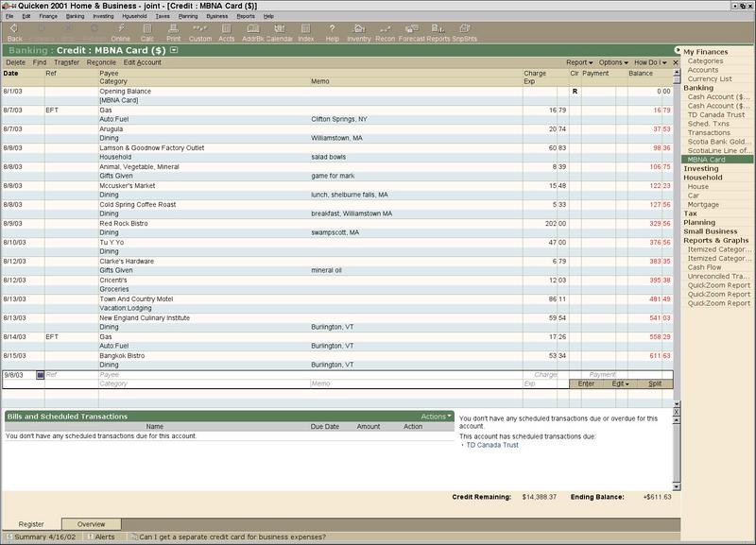Open the Edit dropdown in transaction entry

point(620,384)
